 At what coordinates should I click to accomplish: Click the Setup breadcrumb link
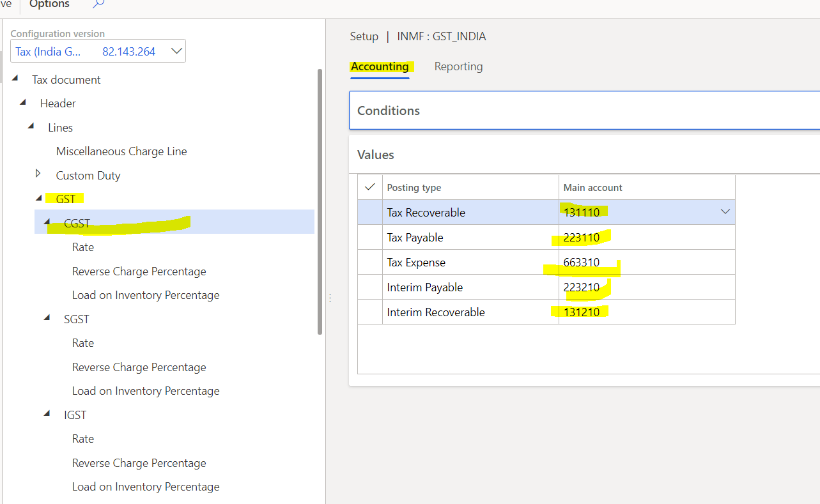coord(364,36)
